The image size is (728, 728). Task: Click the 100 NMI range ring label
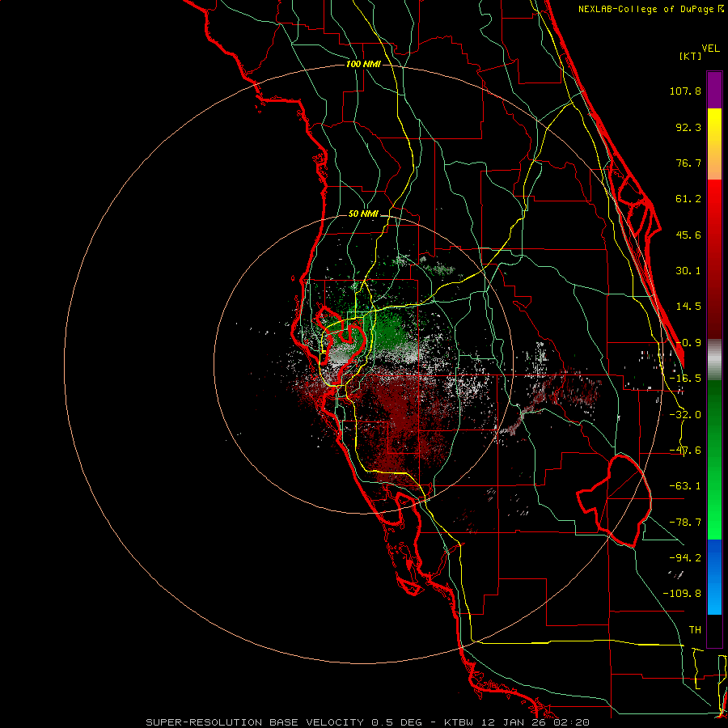point(363,64)
